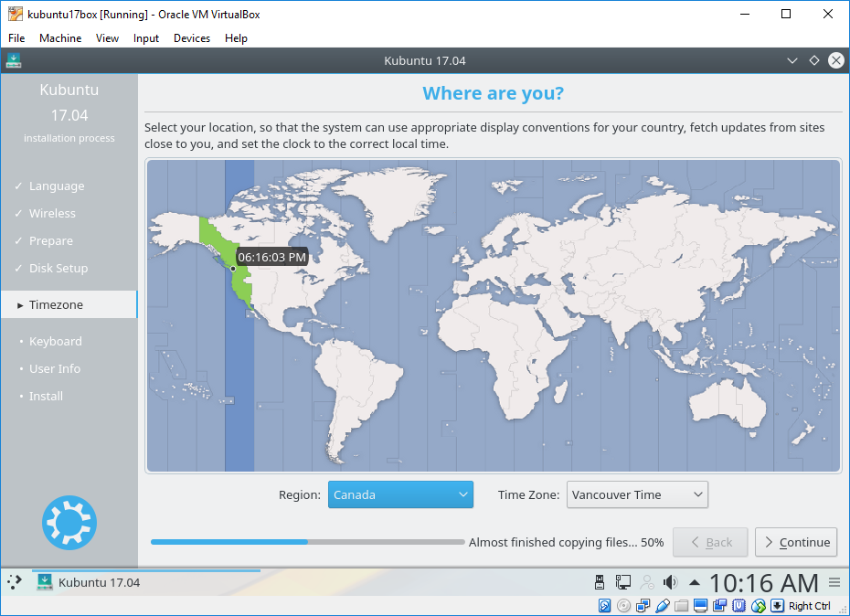Click the removable USB device tray icon

[599, 582]
